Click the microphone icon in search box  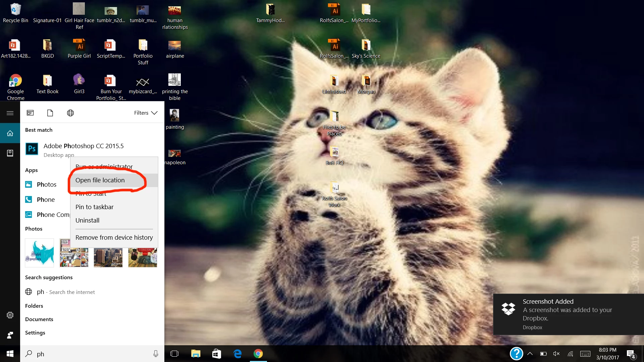(156, 354)
